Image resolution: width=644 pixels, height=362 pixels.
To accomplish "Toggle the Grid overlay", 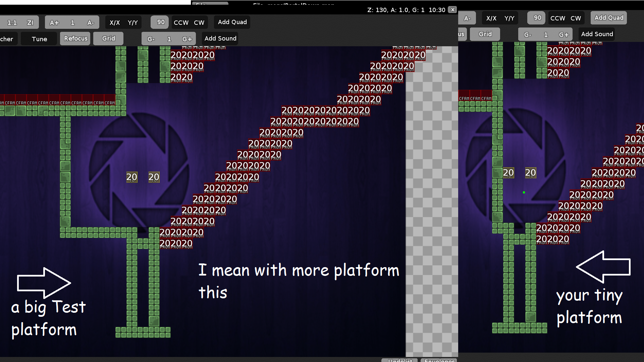I will click(108, 38).
